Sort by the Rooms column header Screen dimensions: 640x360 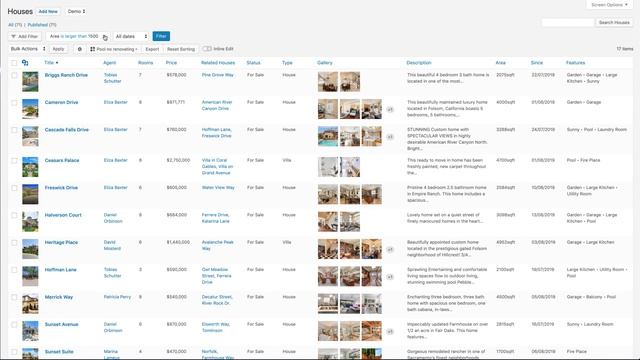[x=145, y=63]
